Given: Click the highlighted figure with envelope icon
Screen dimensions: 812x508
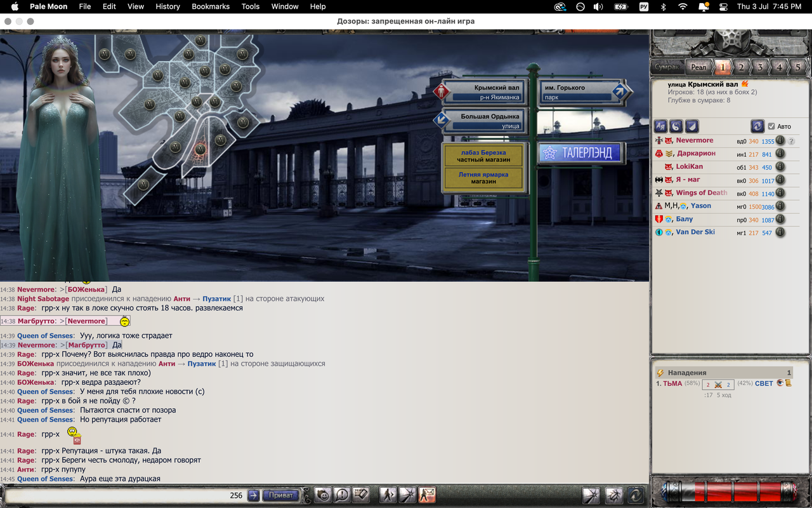Looking at the screenshot, I should pyautogui.click(x=427, y=495).
